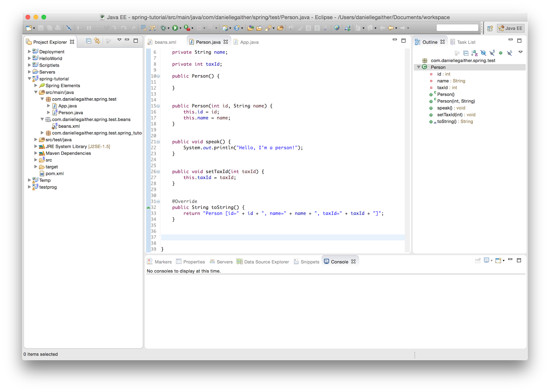Click the New Servlet 'S' toolbar icon

(236, 28)
